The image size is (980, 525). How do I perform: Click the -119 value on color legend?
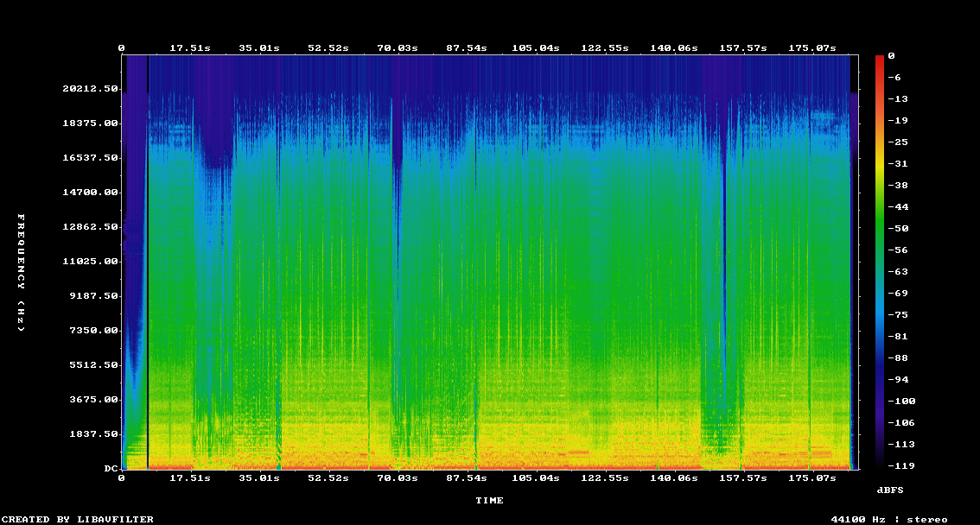point(901,465)
